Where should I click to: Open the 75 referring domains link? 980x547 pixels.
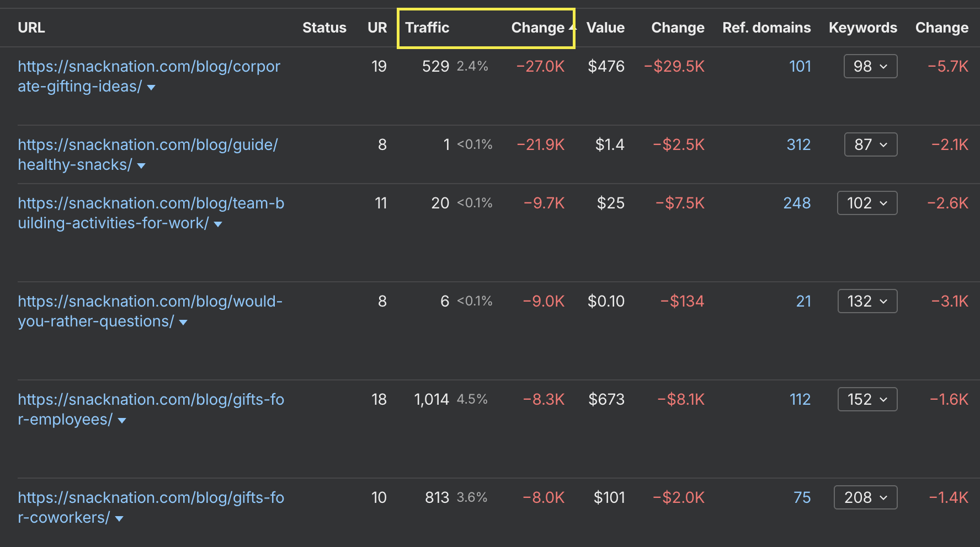click(802, 497)
